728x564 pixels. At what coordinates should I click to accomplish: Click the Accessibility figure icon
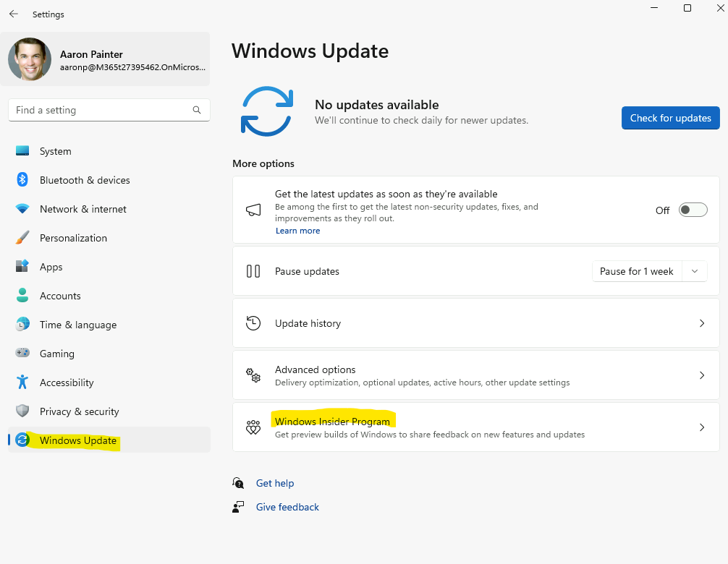(x=22, y=383)
